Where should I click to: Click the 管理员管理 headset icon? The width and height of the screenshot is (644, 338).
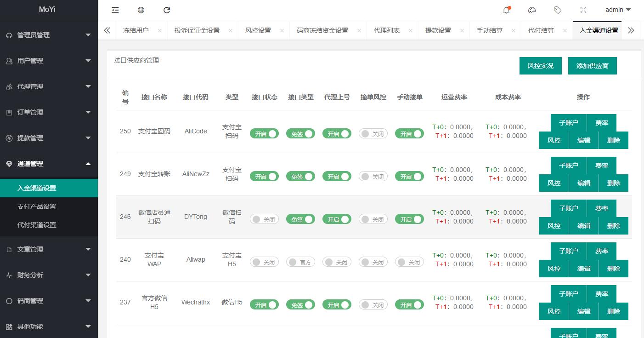[9, 35]
